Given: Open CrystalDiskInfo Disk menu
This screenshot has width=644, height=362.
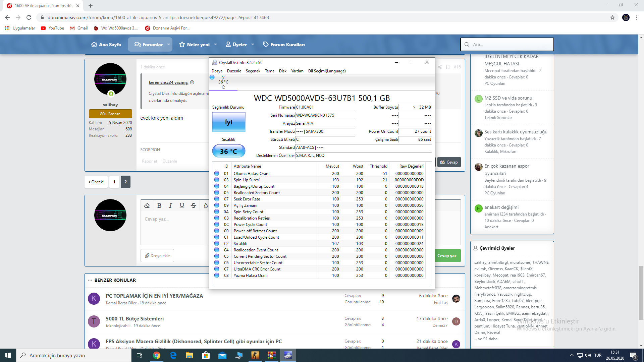Looking at the screenshot, I should pyautogui.click(x=282, y=71).
